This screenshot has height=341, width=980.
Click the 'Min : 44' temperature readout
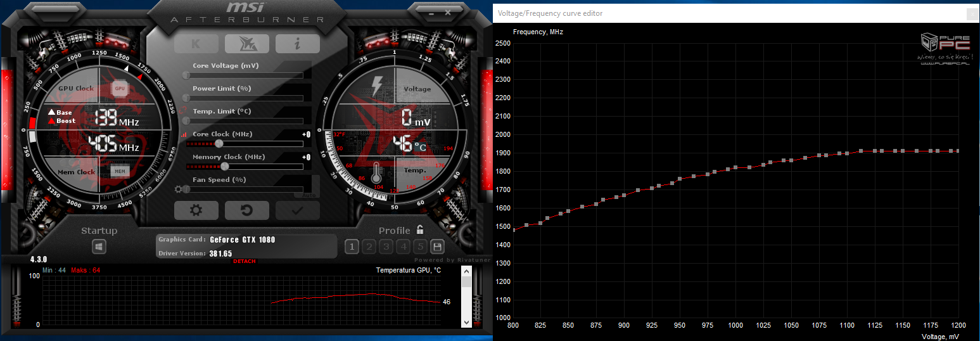pyautogui.click(x=54, y=270)
